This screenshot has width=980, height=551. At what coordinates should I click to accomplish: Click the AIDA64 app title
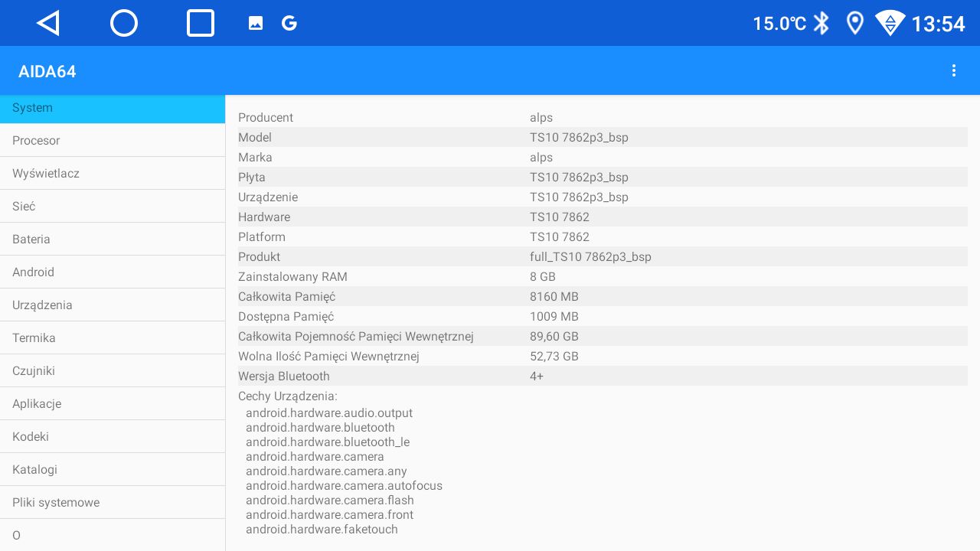tap(47, 71)
